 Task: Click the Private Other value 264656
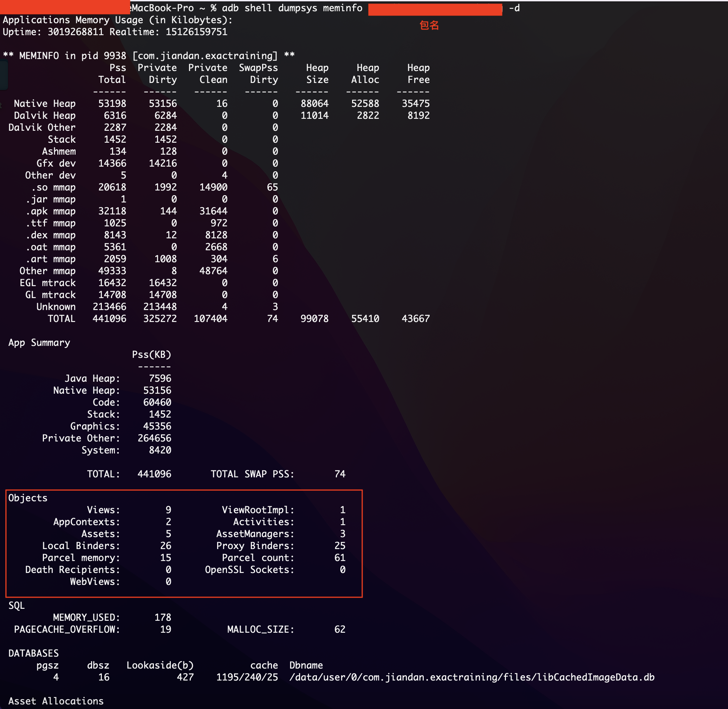click(x=155, y=438)
